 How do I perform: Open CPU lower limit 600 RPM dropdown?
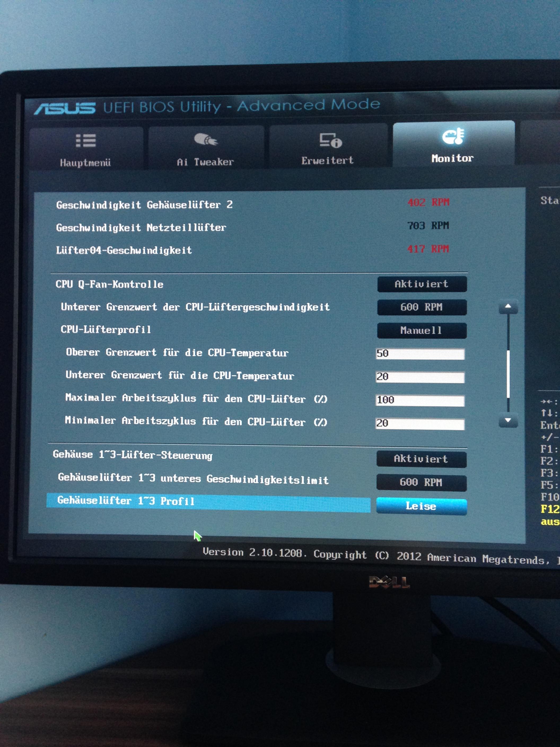(x=422, y=307)
